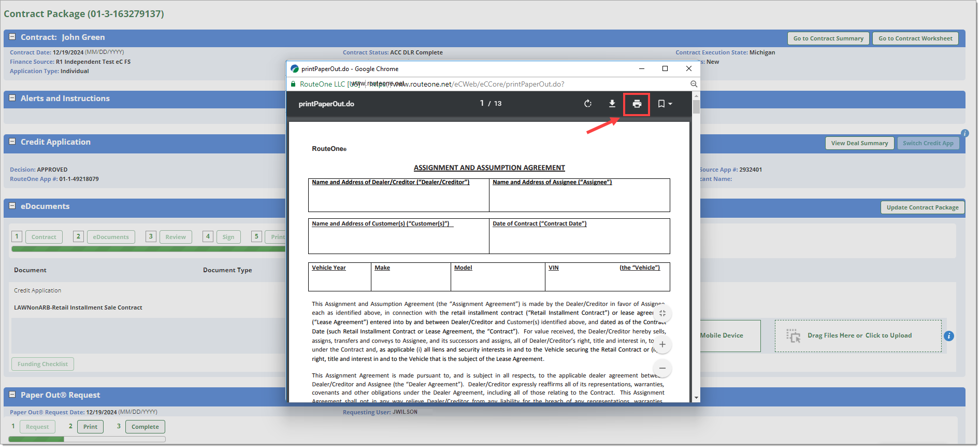
Task: Select the RouteOne App # label
Action: click(34, 179)
